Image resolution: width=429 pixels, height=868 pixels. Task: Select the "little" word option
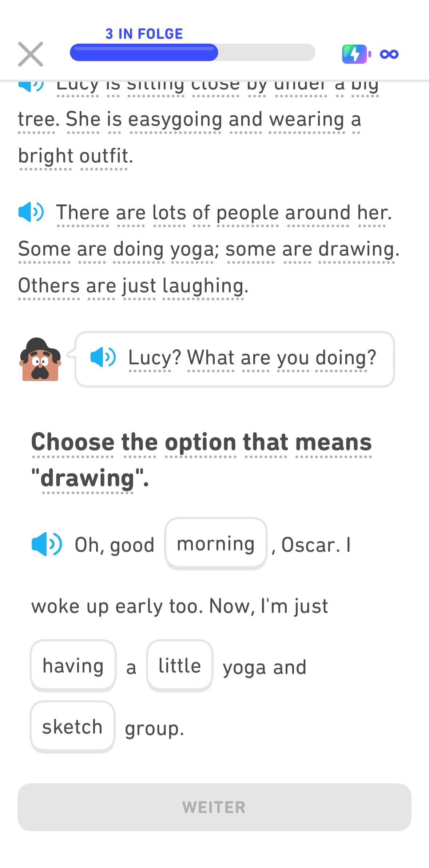click(x=179, y=666)
